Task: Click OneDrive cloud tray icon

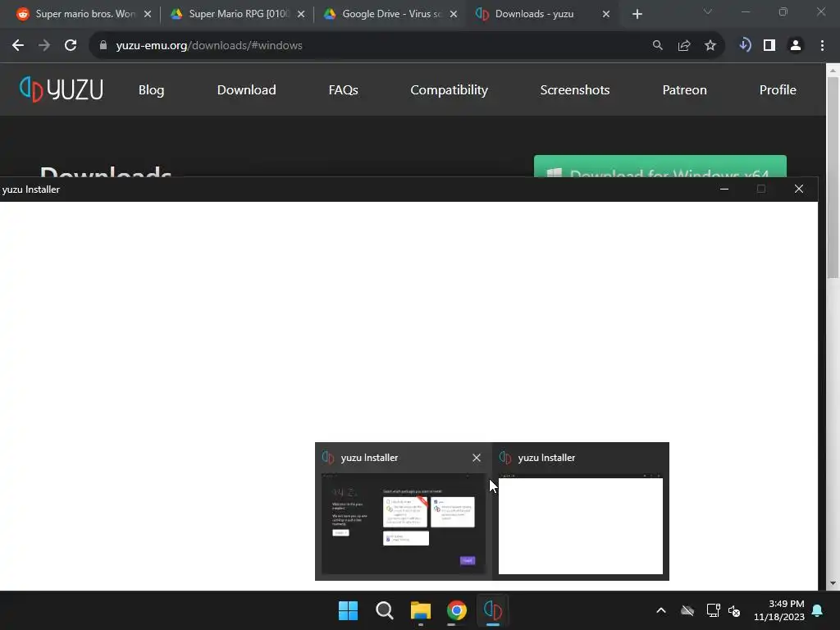Action: click(687, 610)
